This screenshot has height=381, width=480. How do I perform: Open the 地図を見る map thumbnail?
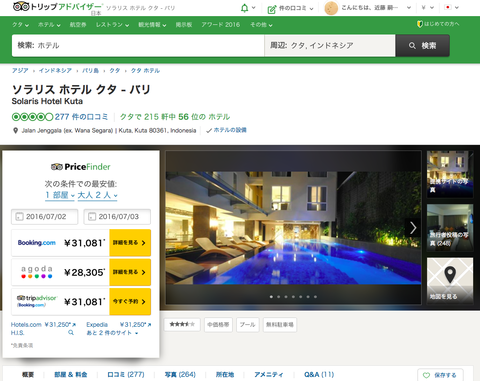pos(450,281)
